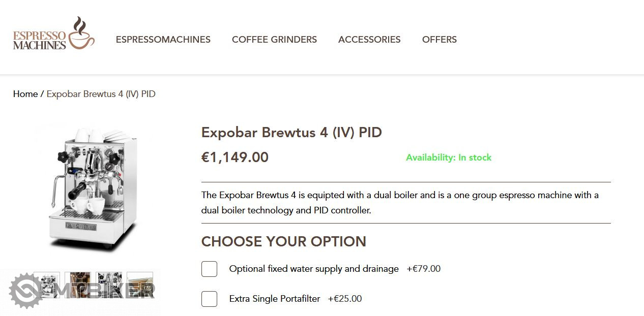Click the Home breadcrumb link
Image resolution: width=644 pixels, height=316 pixels.
(x=25, y=94)
